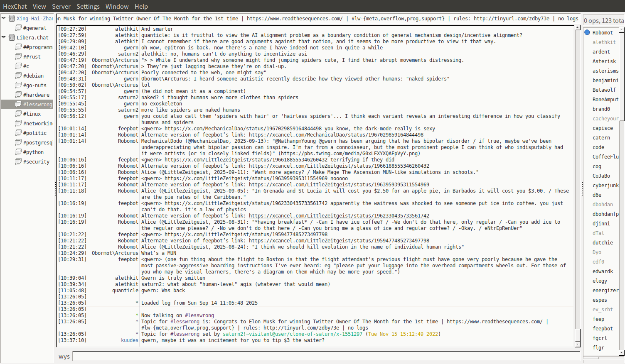This screenshot has height=364, width=625.
Task: Select the Xing-Hai-Zhar server icon
Action: point(12,18)
